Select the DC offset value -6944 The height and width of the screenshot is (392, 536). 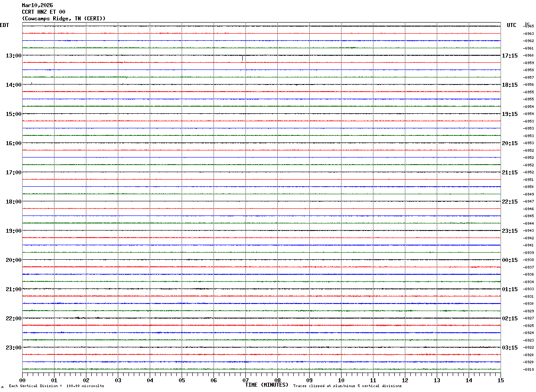coord(528,223)
